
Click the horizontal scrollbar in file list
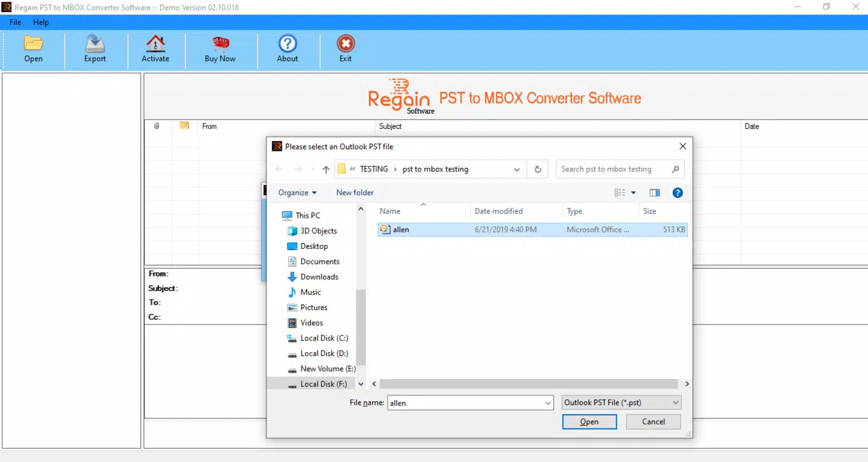528,384
